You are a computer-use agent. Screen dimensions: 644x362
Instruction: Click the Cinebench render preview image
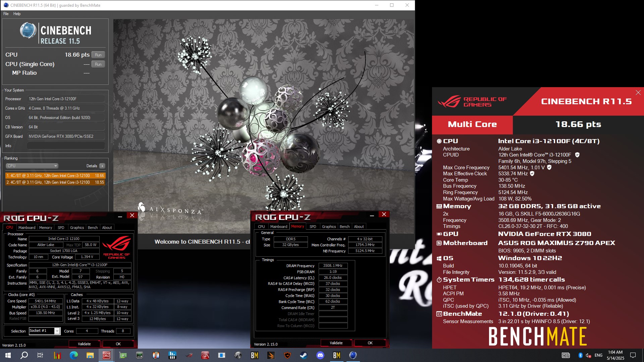[263, 126]
